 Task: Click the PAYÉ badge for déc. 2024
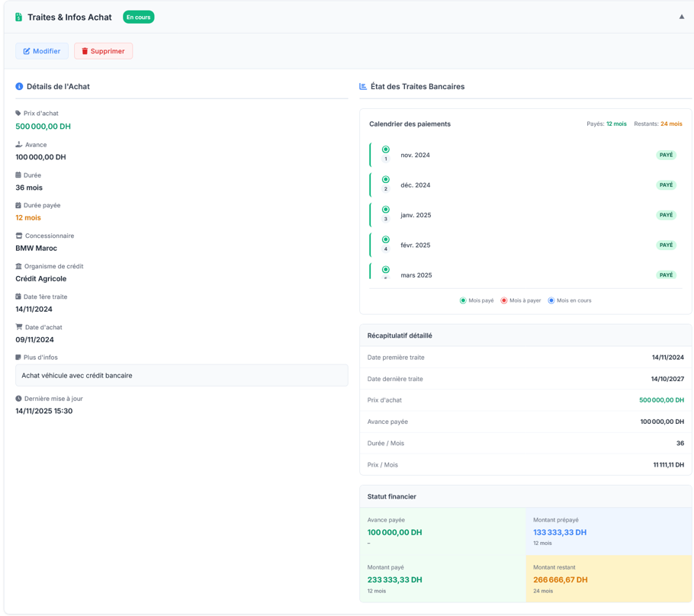pyautogui.click(x=666, y=185)
